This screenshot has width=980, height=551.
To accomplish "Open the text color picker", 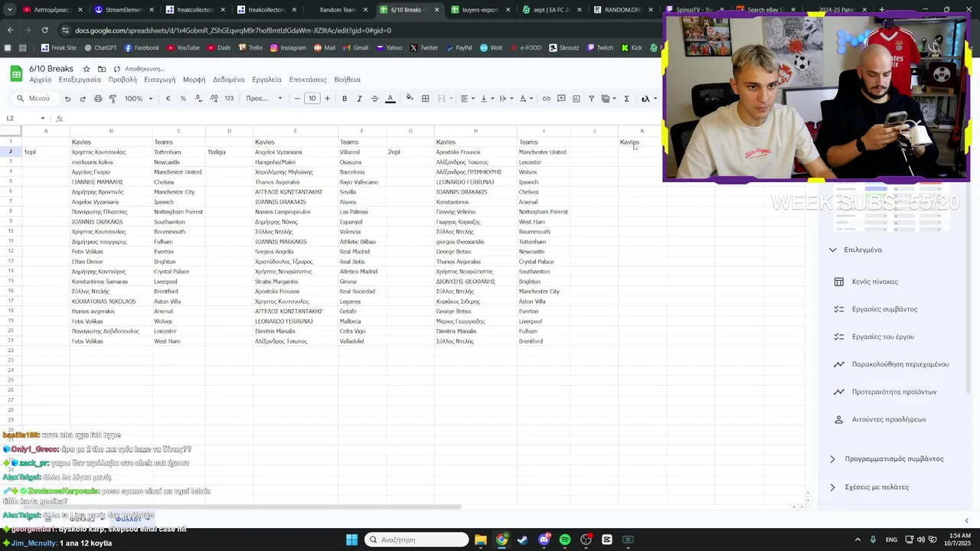I will pos(390,99).
